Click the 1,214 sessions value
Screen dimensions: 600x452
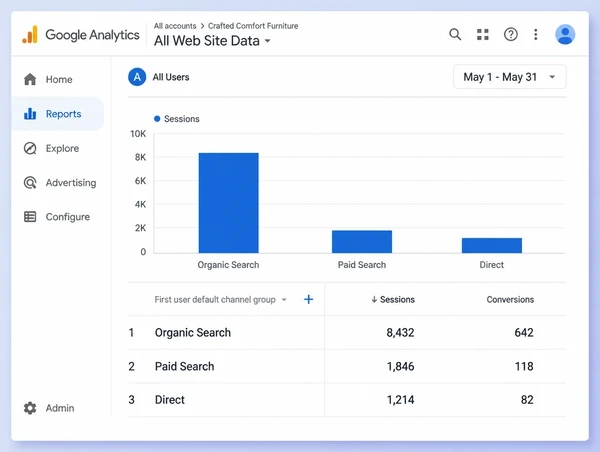(400, 400)
